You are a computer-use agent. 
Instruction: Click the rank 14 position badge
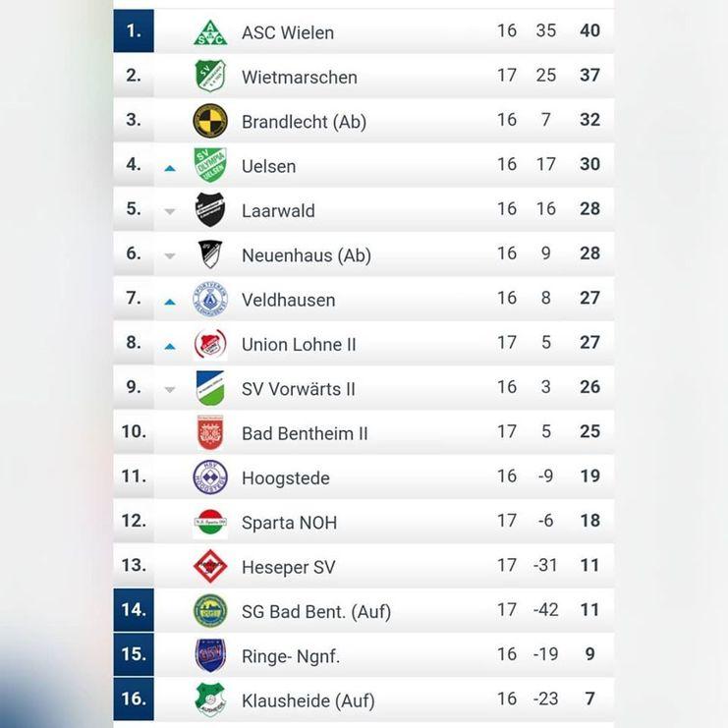point(134,610)
